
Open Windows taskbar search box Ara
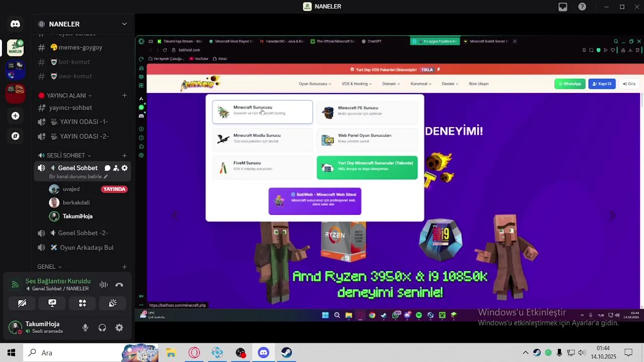click(x=73, y=352)
